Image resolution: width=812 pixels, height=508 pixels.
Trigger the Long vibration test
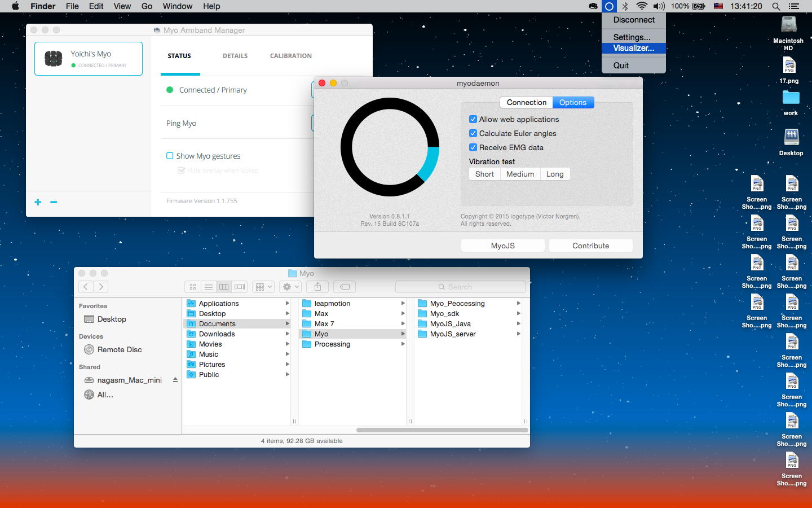555,174
